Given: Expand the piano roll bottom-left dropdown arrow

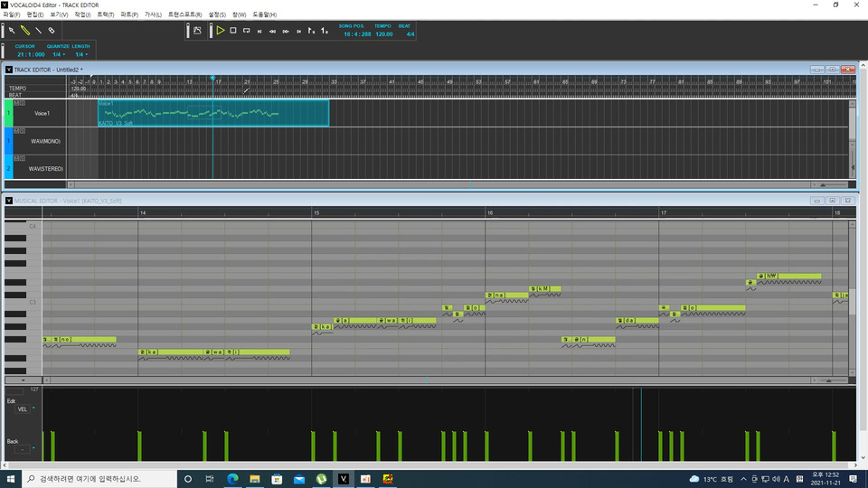Looking at the screenshot, I should pyautogui.click(x=24, y=380).
